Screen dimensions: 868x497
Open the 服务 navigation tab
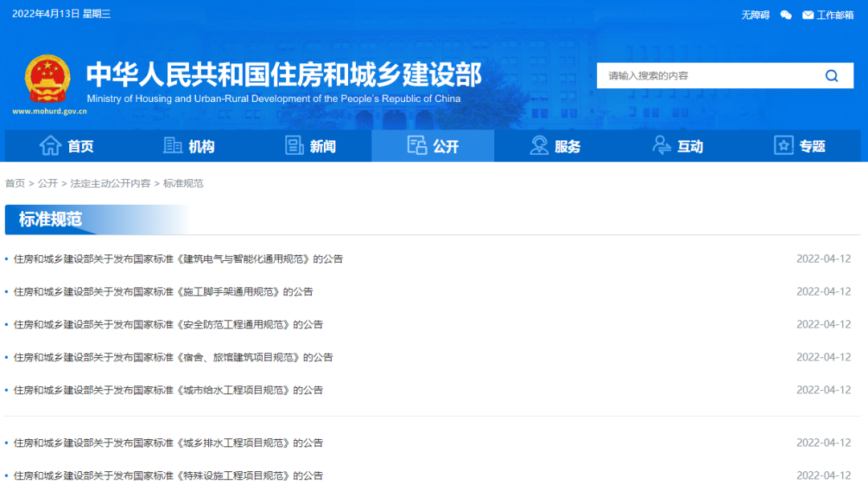[x=555, y=146]
